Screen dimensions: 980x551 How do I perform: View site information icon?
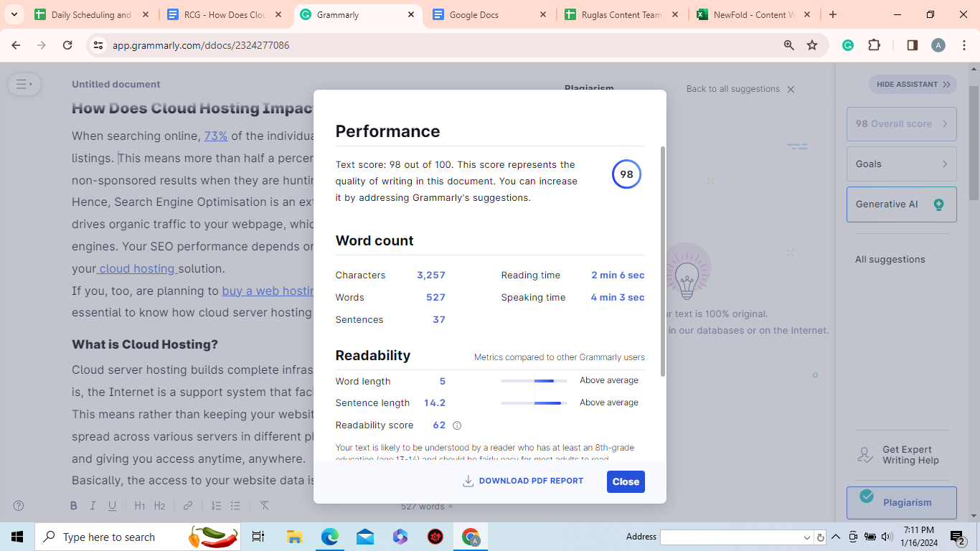[x=99, y=45]
